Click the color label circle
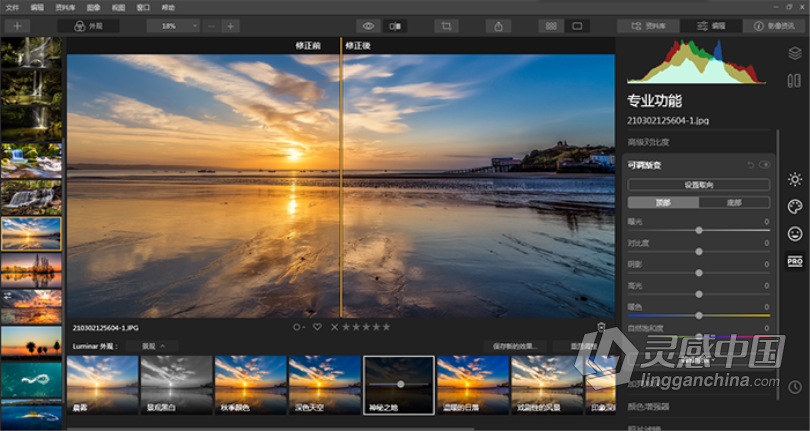The height and width of the screenshot is (431, 810). [x=298, y=327]
